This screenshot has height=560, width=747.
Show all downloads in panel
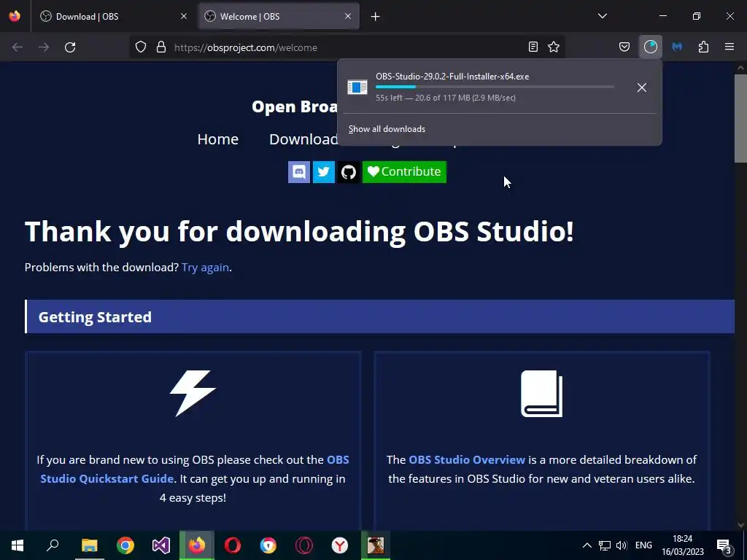[x=387, y=129]
